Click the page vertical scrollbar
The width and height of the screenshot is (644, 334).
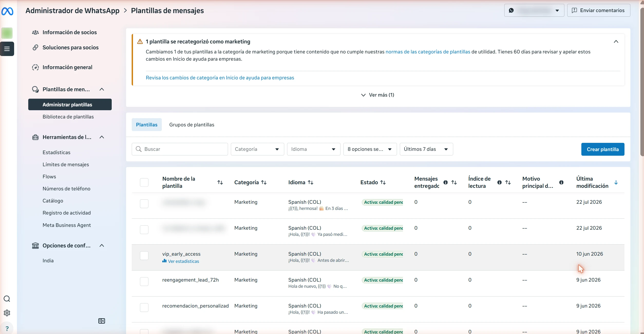[642, 82]
